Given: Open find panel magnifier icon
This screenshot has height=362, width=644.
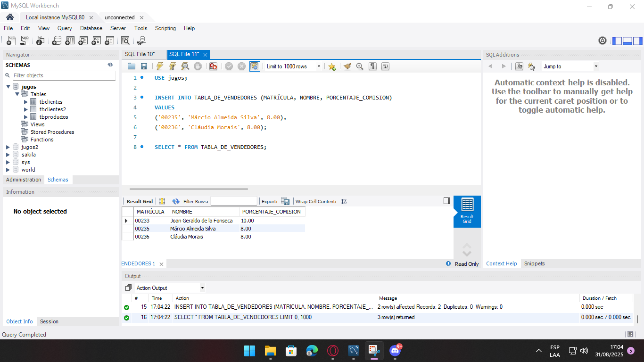Looking at the screenshot, I should [x=360, y=66].
